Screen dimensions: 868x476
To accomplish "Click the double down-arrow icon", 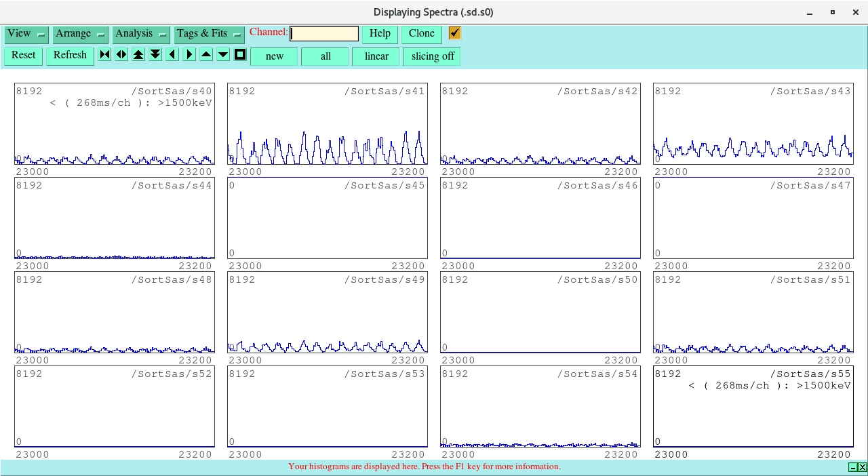I will [x=155, y=55].
